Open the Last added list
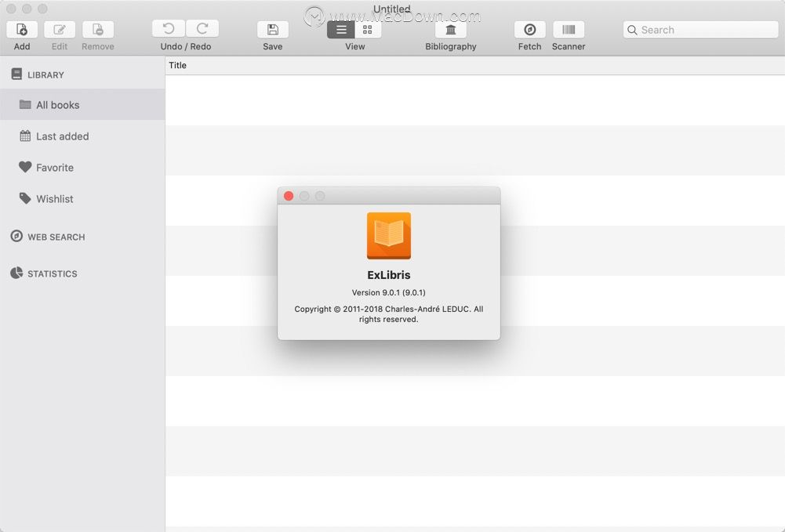Viewport: 785px width, 532px height. (82, 136)
